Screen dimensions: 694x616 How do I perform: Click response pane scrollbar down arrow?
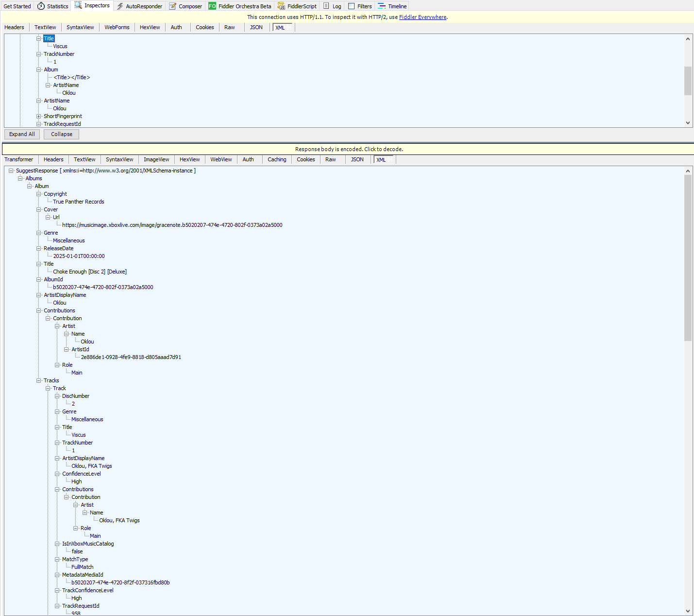point(688,611)
